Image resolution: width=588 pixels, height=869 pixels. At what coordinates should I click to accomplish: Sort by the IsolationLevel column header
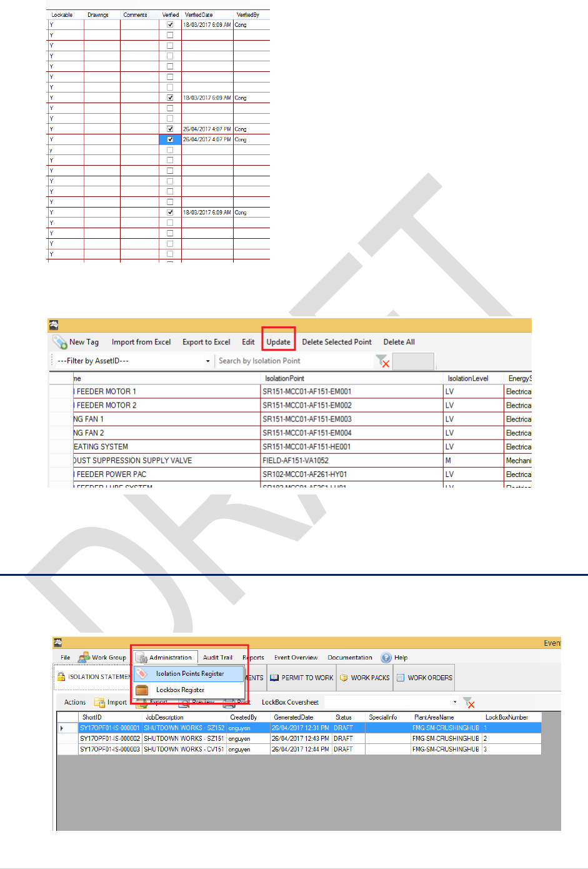click(473, 378)
